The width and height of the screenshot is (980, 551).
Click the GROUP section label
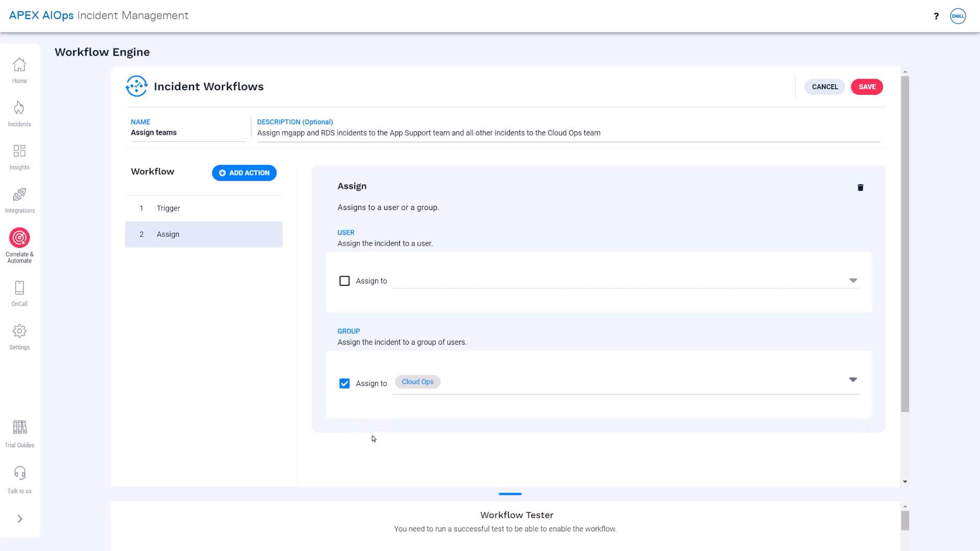click(x=349, y=332)
